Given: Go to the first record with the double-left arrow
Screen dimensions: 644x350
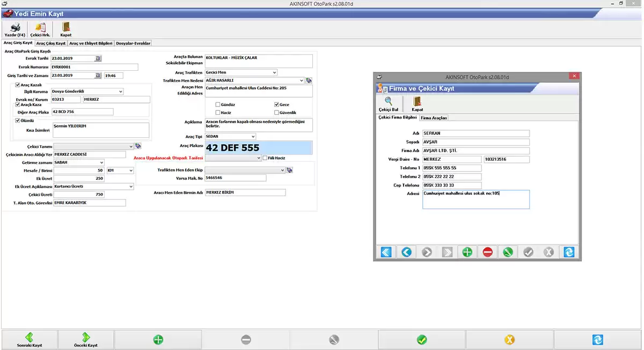Looking at the screenshot, I should click(x=386, y=252).
